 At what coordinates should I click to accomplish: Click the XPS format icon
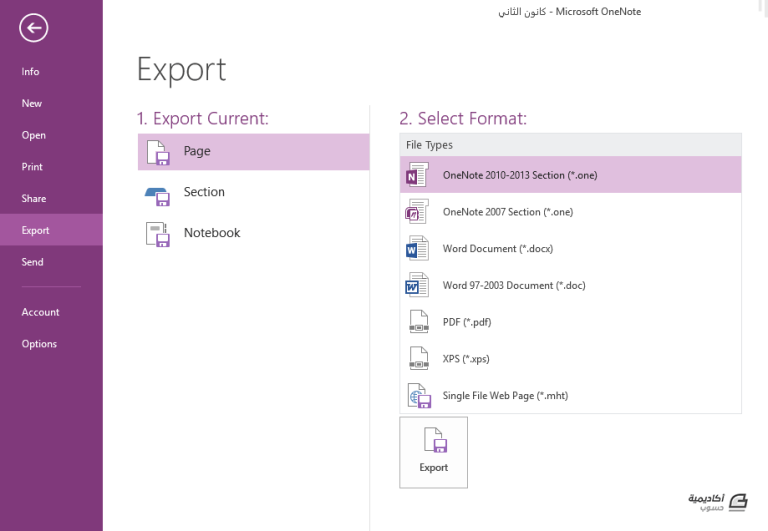(x=419, y=359)
